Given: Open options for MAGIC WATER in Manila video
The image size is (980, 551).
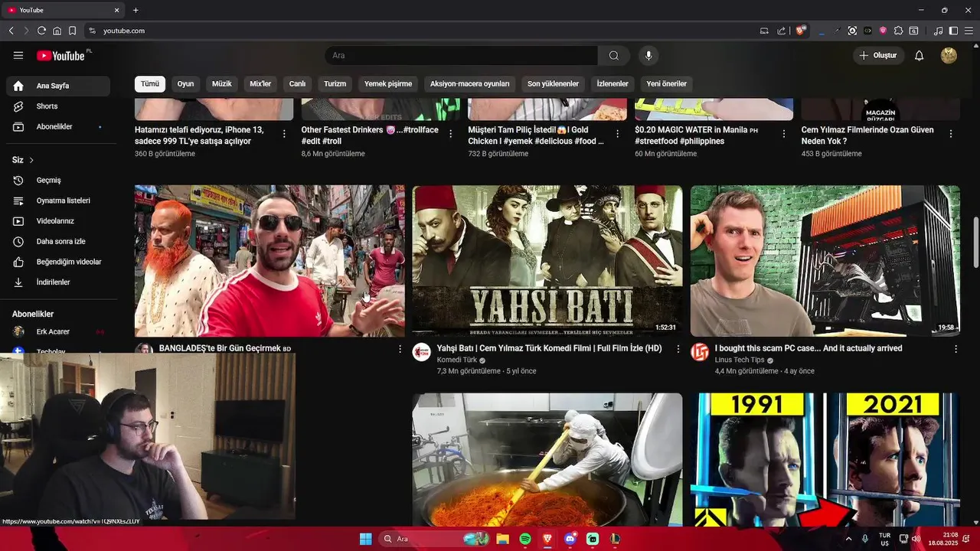Looking at the screenshot, I should pyautogui.click(x=784, y=134).
